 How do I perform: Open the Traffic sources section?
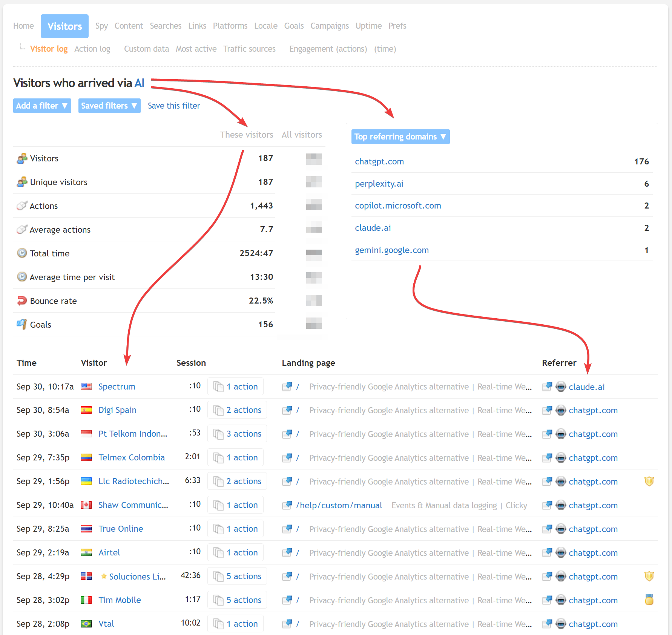click(x=249, y=49)
